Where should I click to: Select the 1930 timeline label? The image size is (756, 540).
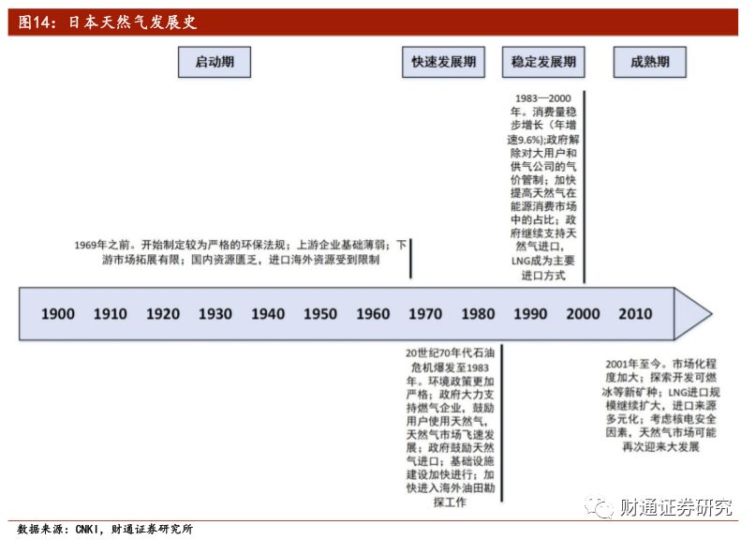tap(215, 314)
